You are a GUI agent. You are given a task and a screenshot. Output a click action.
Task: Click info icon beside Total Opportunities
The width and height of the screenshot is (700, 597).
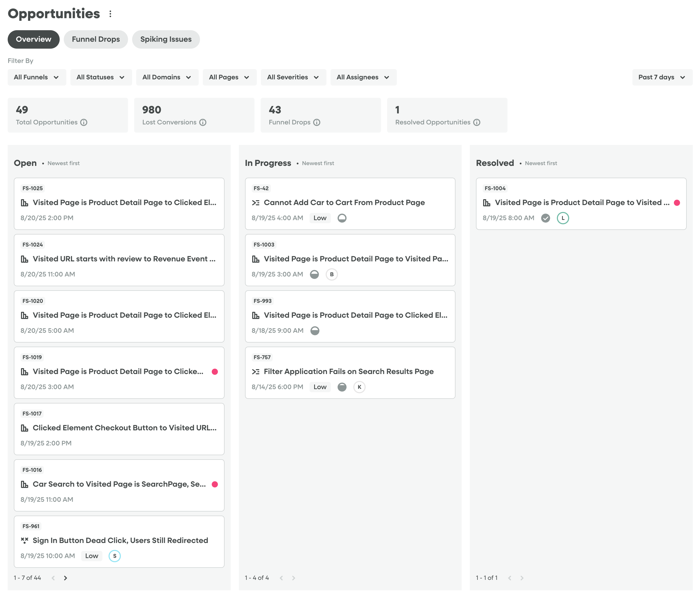(84, 122)
